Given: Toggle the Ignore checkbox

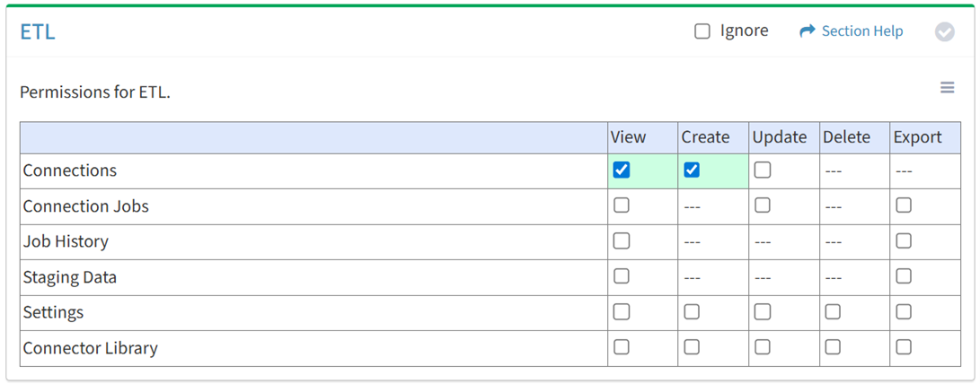Looking at the screenshot, I should pyautogui.click(x=702, y=31).
